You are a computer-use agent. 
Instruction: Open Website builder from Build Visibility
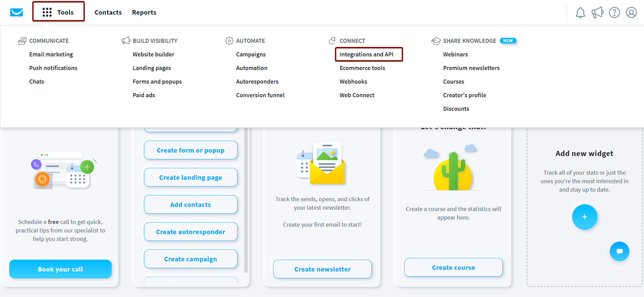click(153, 54)
